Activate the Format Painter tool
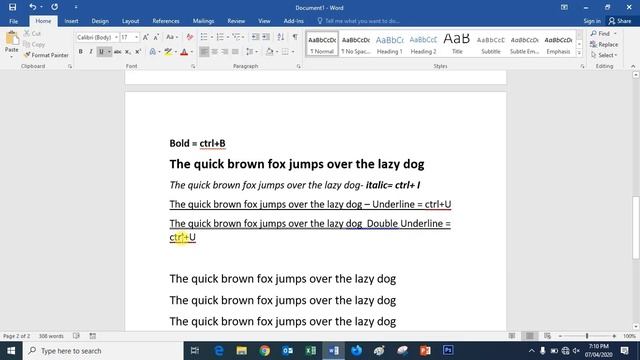 [x=46, y=55]
